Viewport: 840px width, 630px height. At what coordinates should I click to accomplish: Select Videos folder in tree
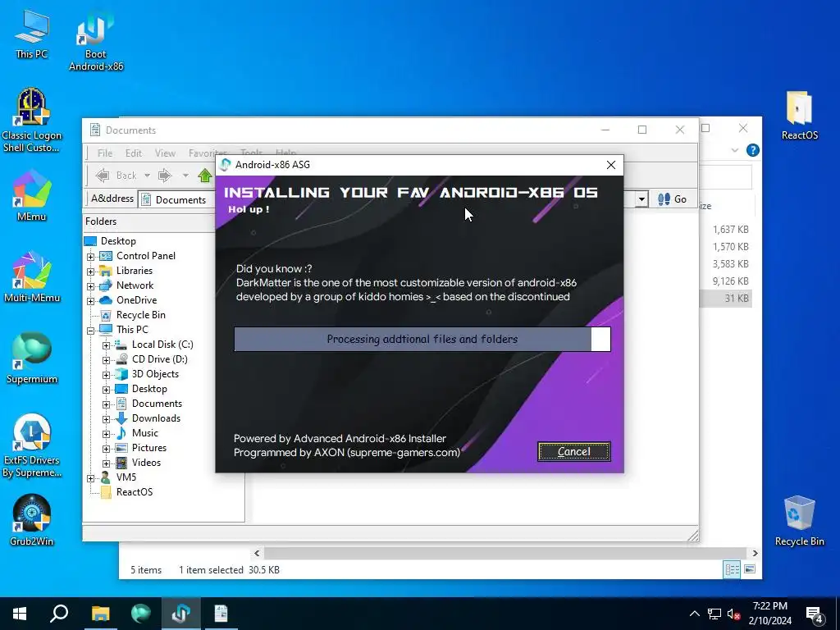[x=146, y=463]
